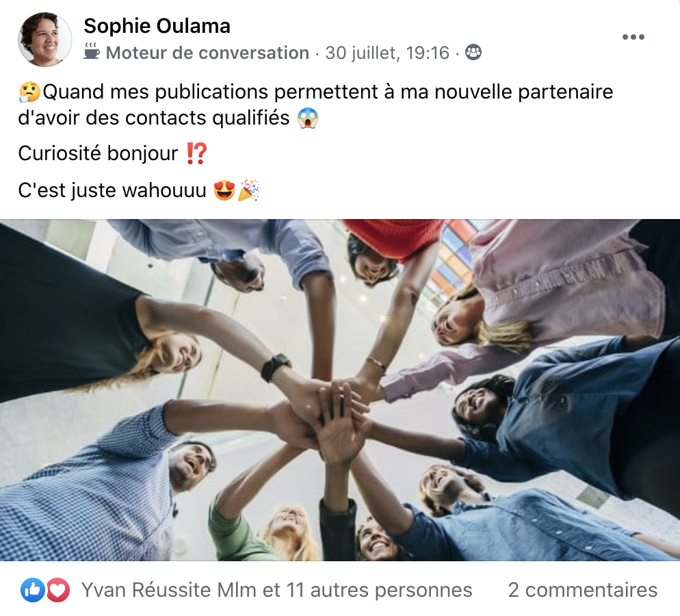Click the red heart reaction icon
Screen dimensions: 680x616
(x=57, y=590)
